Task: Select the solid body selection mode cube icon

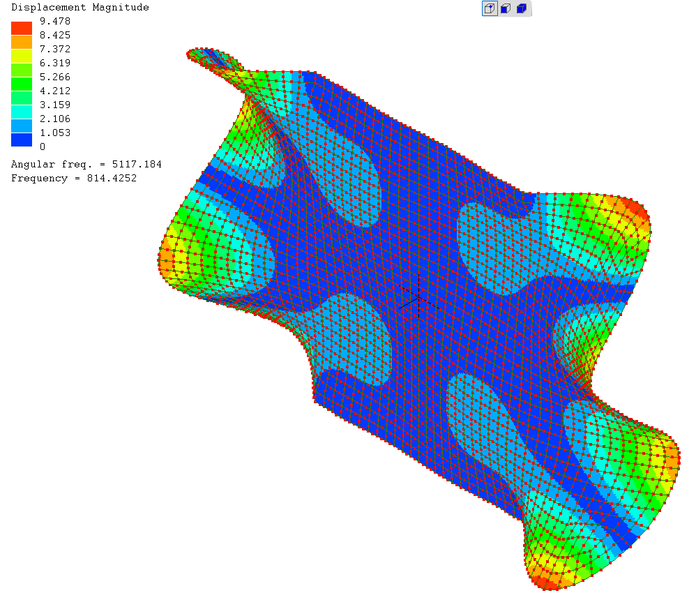Action: 522,8
